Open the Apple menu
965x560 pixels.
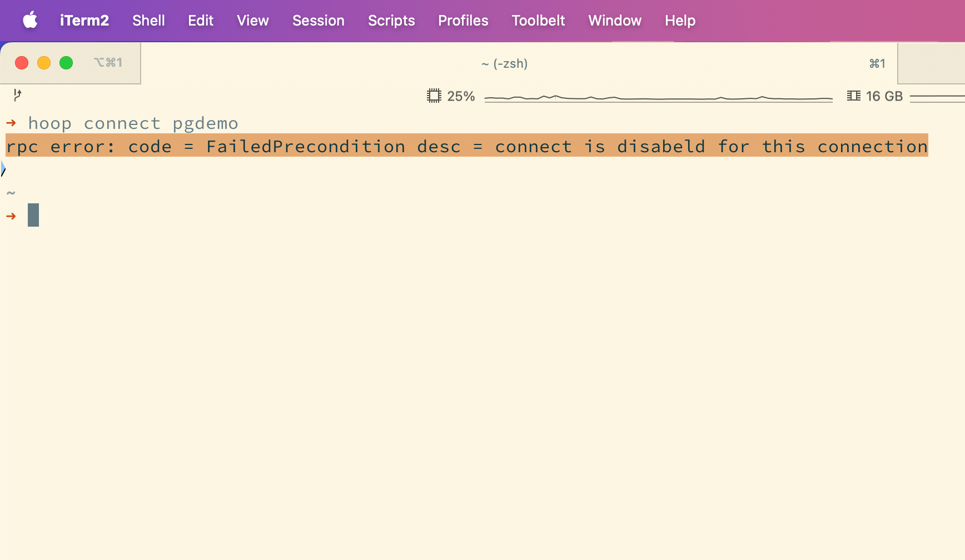tap(30, 21)
